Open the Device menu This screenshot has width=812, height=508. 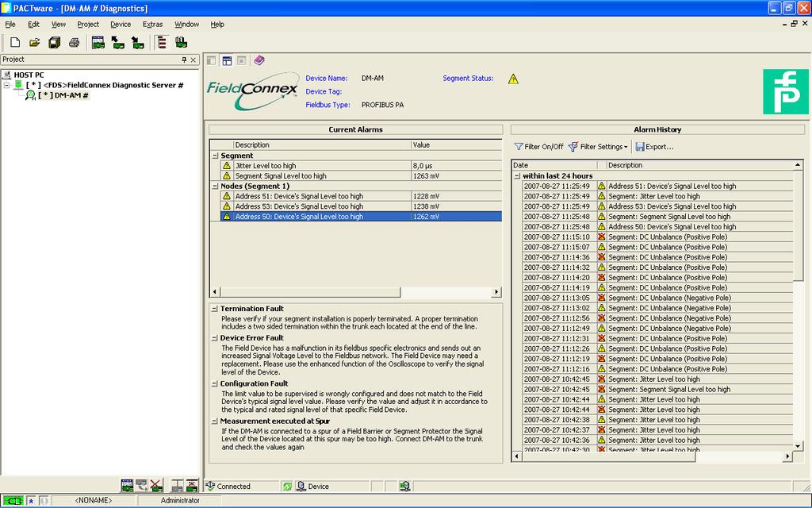pyautogui.click(x=121, y=25)
